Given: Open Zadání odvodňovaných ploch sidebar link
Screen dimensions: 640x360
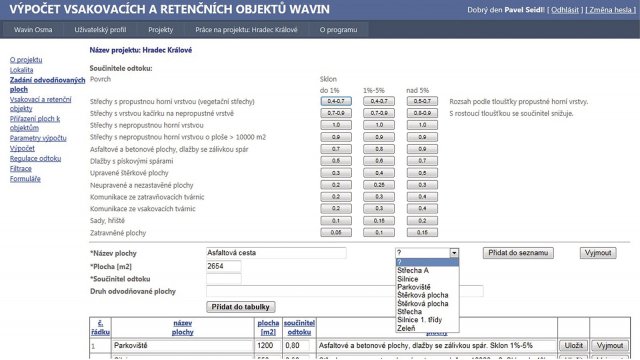Looking at the screenshot, I should click(47, 84).
